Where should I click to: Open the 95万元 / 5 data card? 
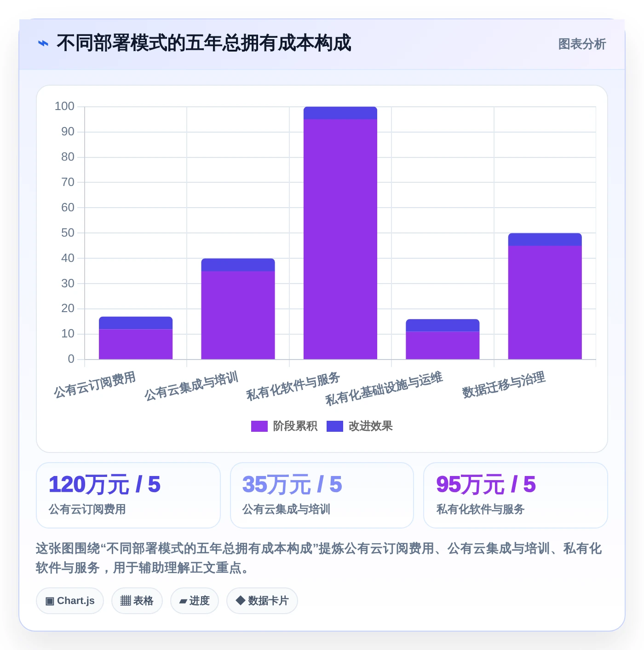pos(516,495)
